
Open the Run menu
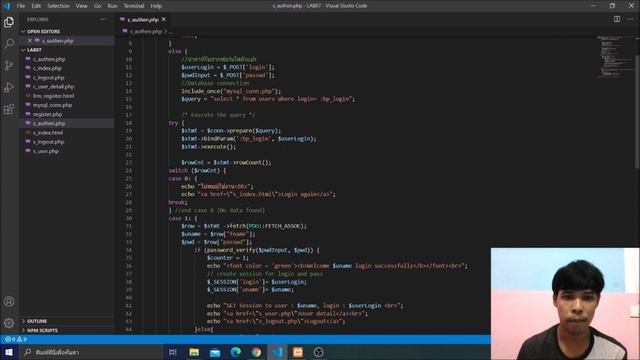tap(112, 6)
